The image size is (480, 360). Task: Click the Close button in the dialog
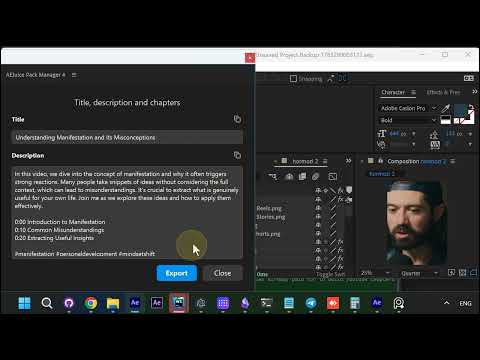[222, 273]
